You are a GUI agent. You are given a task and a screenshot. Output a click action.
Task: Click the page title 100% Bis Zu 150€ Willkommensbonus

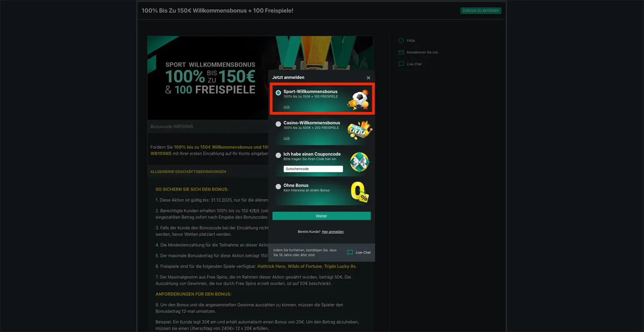[x=217, y=10]
